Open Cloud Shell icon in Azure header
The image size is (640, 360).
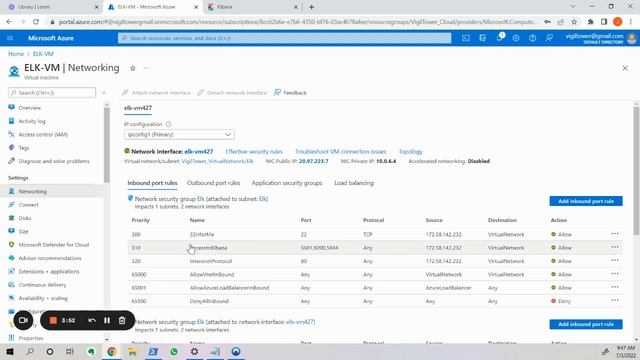pos(466,38)
